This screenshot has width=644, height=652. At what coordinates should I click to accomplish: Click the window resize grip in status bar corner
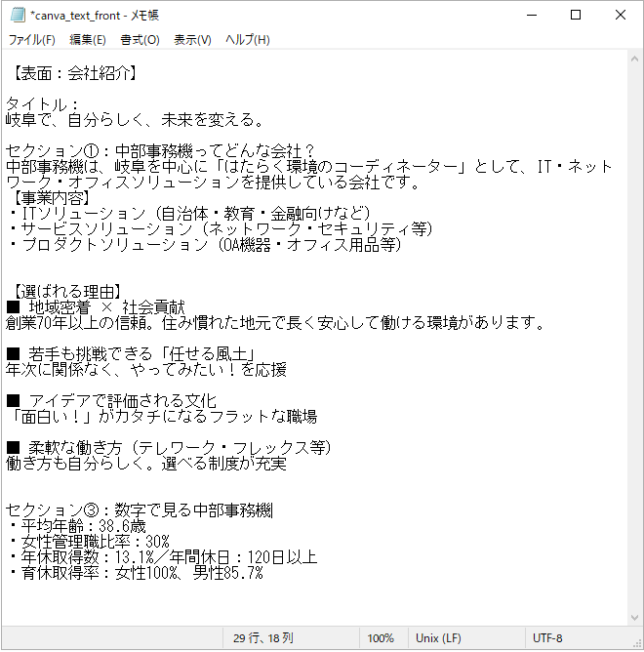pos(637,643)
